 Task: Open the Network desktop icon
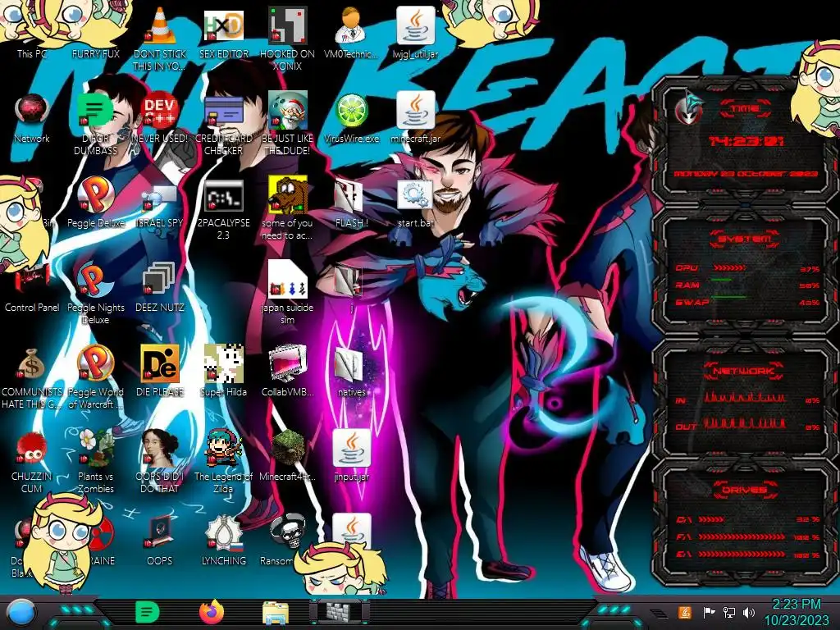[32, 118]
